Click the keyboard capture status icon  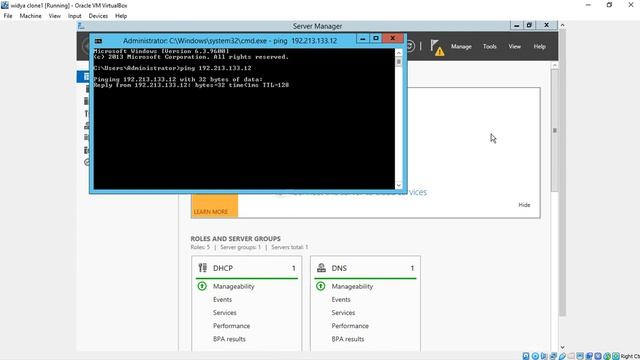(x=616, y=356)
